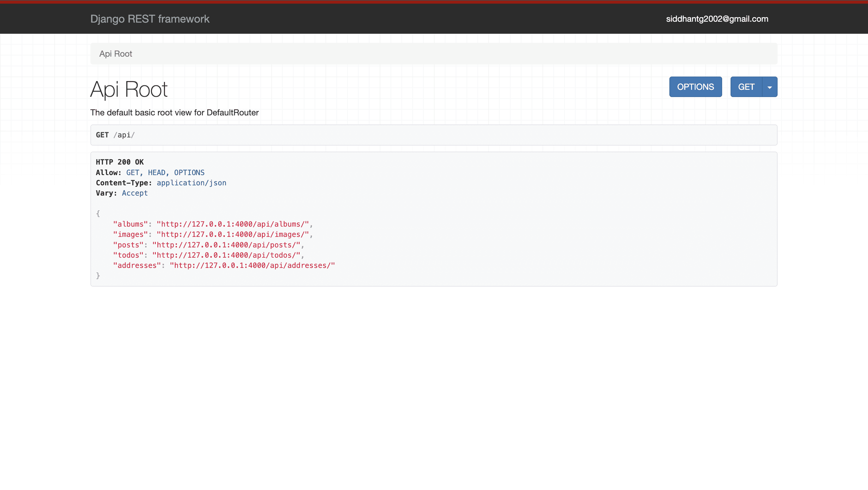Screen dimensions: 868x490
Task: Click the Api Root page heading
Action: pos(129,90)
